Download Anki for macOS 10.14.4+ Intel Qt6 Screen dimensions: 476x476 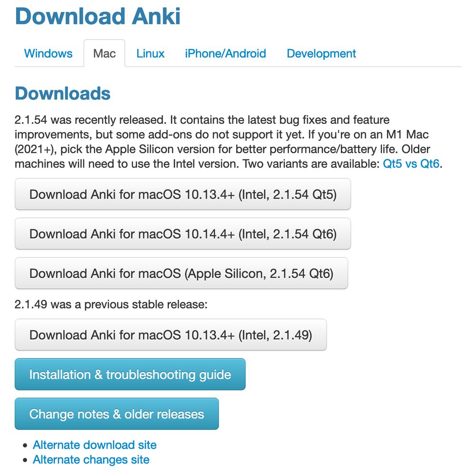pyautogui.click(x=182, y=234)
